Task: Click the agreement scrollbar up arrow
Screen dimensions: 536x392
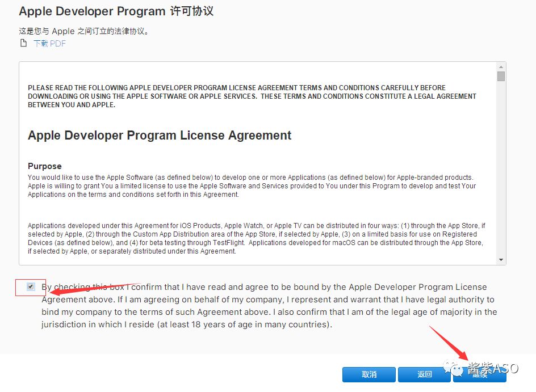Action: [501, 67]
